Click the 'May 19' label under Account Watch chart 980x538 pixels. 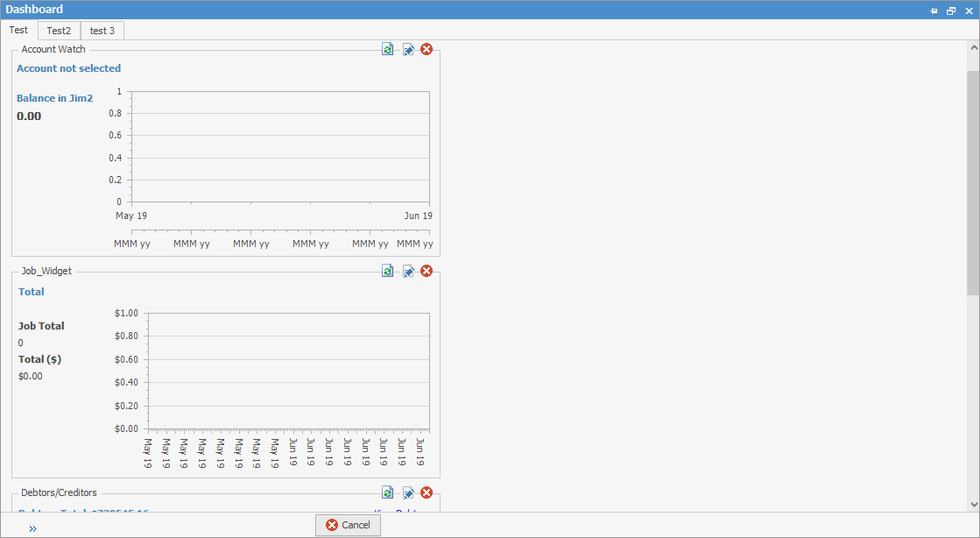[131, 216]
